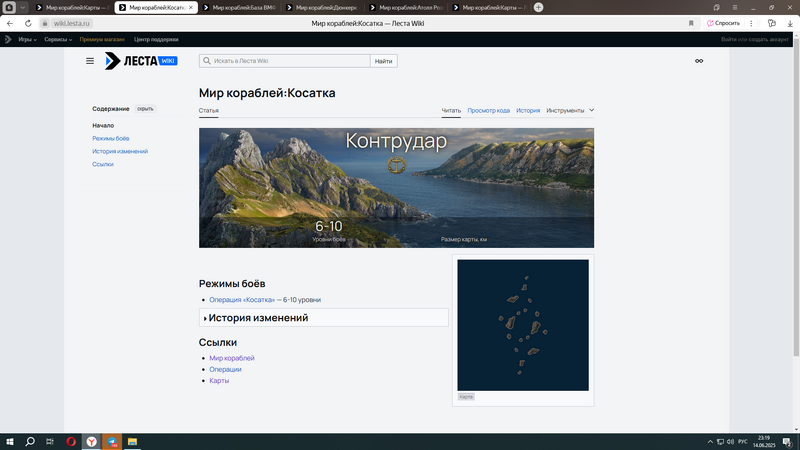
Task: Reload the page with the refresh icon
Action: [28, 23]
